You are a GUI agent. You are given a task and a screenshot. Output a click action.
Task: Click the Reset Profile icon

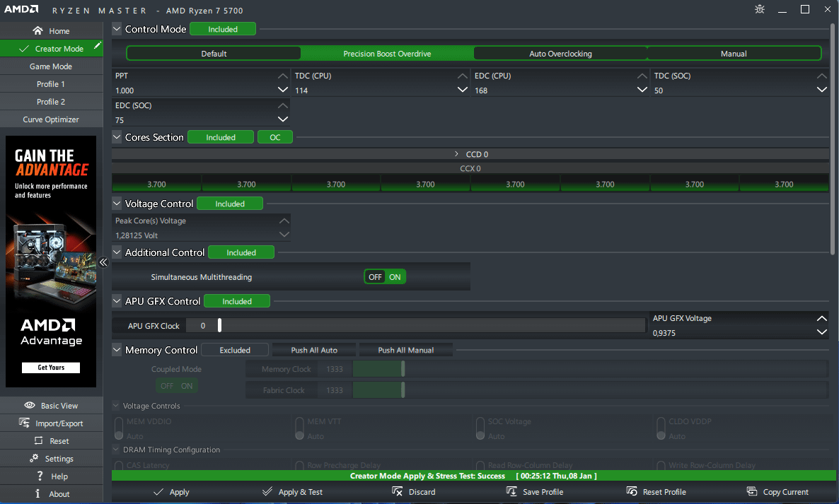[632, 492]
